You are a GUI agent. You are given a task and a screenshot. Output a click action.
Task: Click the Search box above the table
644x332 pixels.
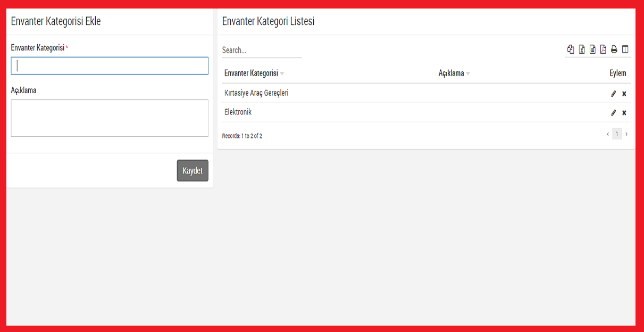tap(261, 51)
